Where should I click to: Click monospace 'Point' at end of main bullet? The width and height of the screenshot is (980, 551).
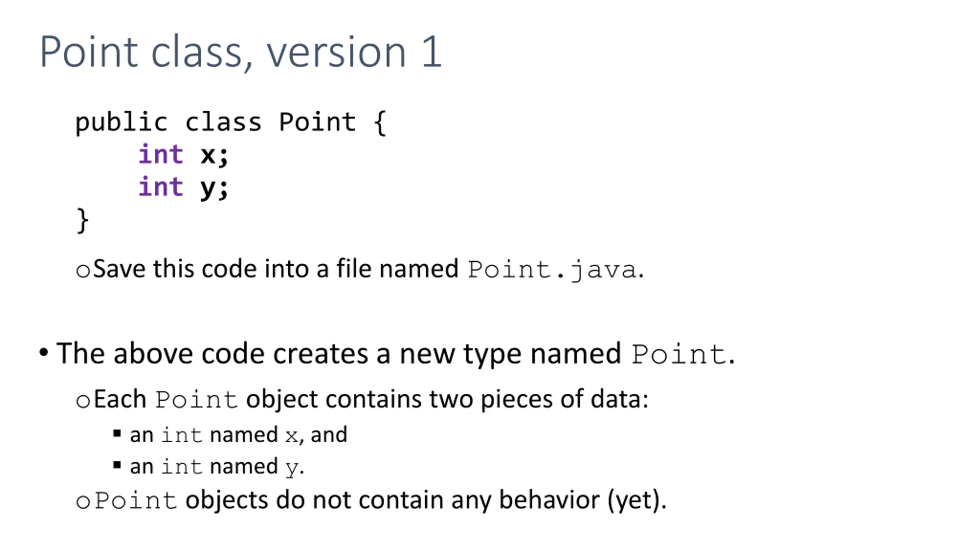(x=678, y=354)
